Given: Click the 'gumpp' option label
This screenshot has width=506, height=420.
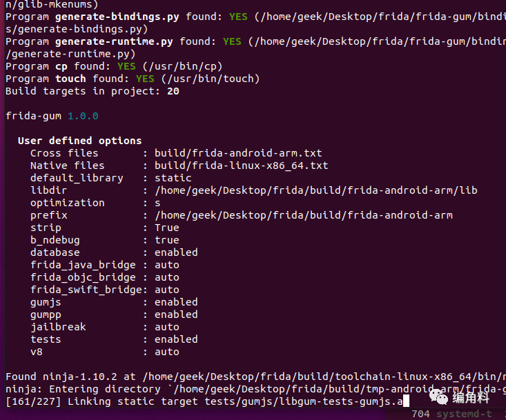Looking at the screenshot, I should tap(46, 314).
